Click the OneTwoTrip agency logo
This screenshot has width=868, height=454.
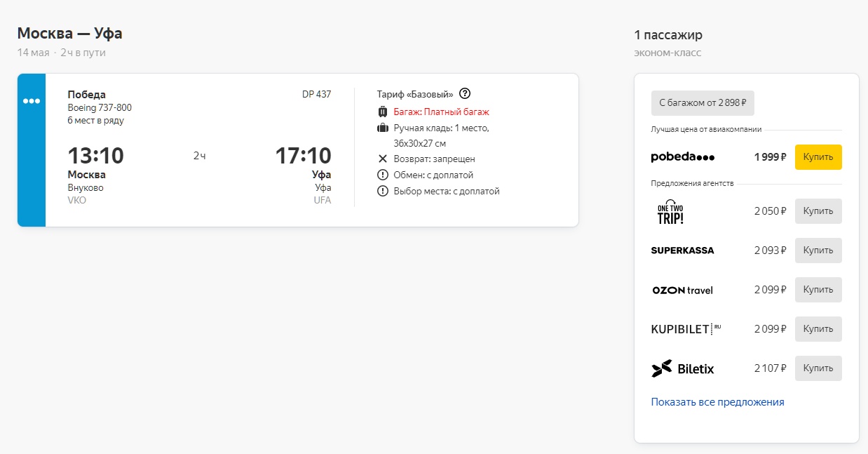(x=670, y=211)
